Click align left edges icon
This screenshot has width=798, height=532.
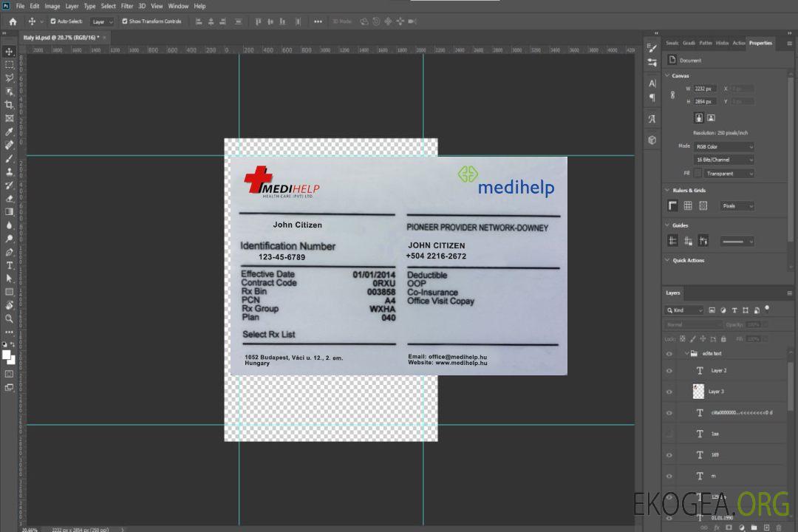click(x=199, y=21)
